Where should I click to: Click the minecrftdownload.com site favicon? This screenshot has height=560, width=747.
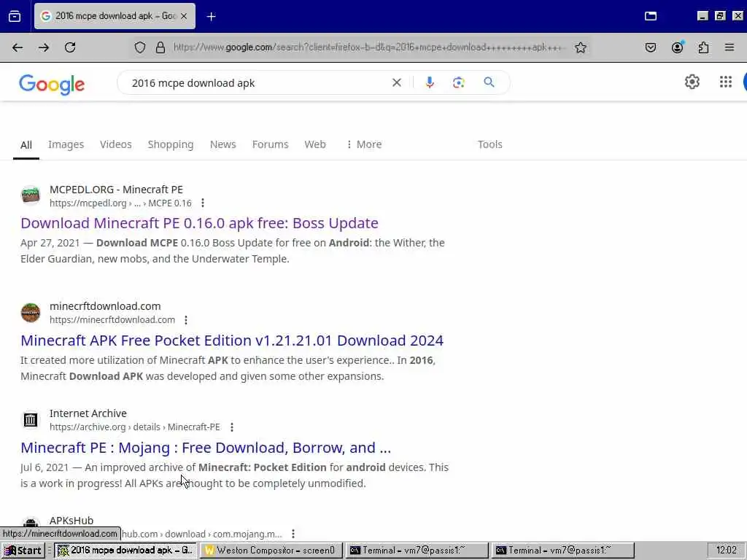[31, 313]
